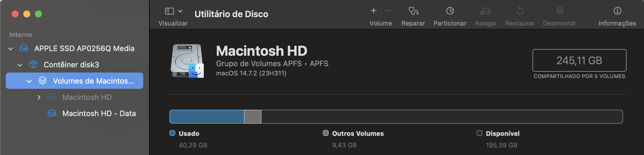Click the remove volume minus icon
This screenshot has height=155, width=644.
[388, 11]
